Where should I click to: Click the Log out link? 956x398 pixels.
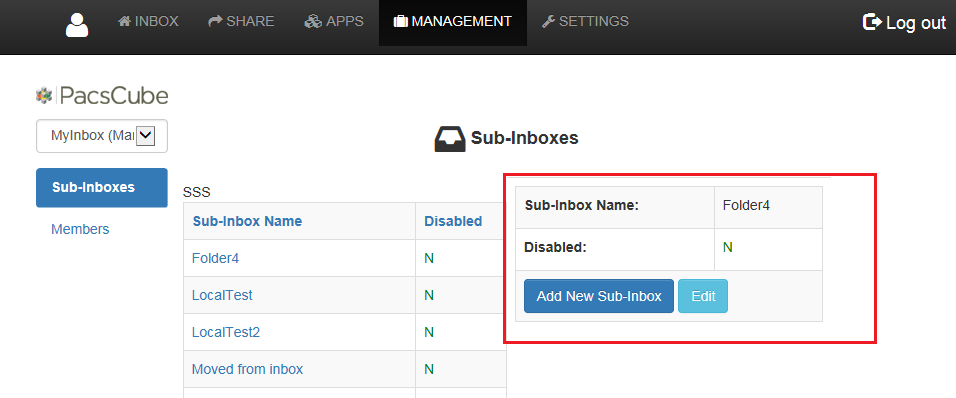click(904, 23)
